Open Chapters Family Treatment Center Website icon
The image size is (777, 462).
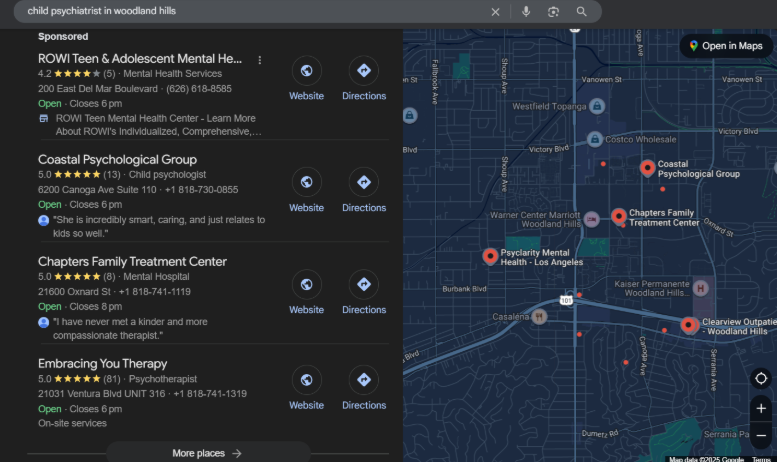306,285
